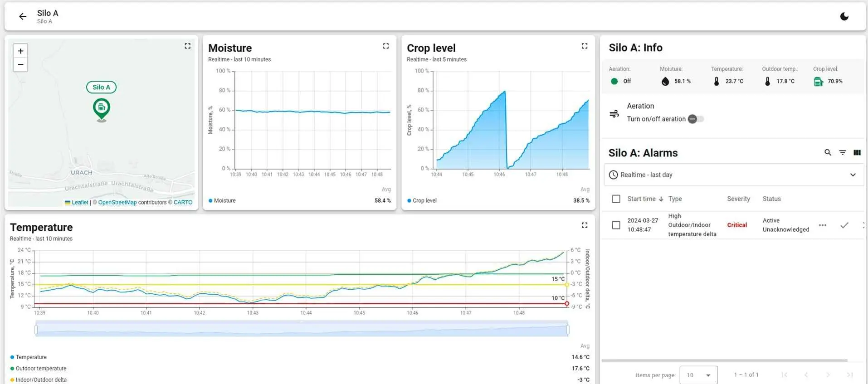Click red 10 °C threshold marker
Viewport: 868px width, 384px height.
pyautogui.click(x=566, y=304)
